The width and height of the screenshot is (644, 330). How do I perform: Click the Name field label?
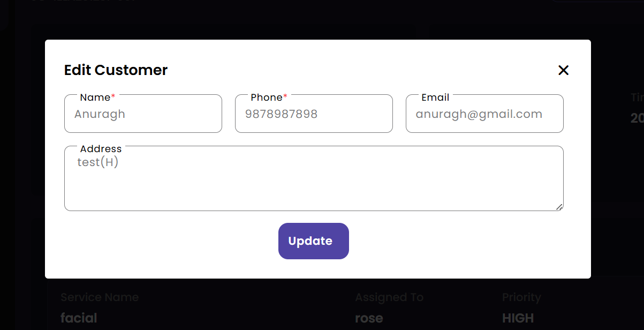[95, 97]
